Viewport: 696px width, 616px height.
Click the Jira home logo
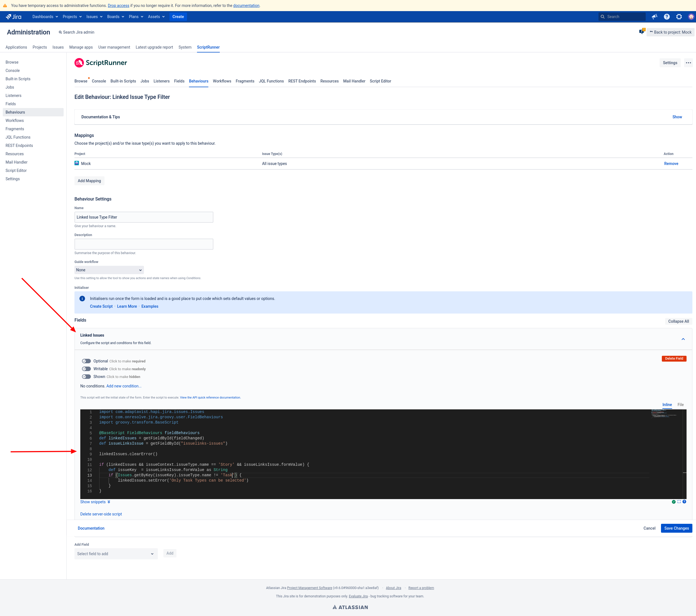pos(14,17)
